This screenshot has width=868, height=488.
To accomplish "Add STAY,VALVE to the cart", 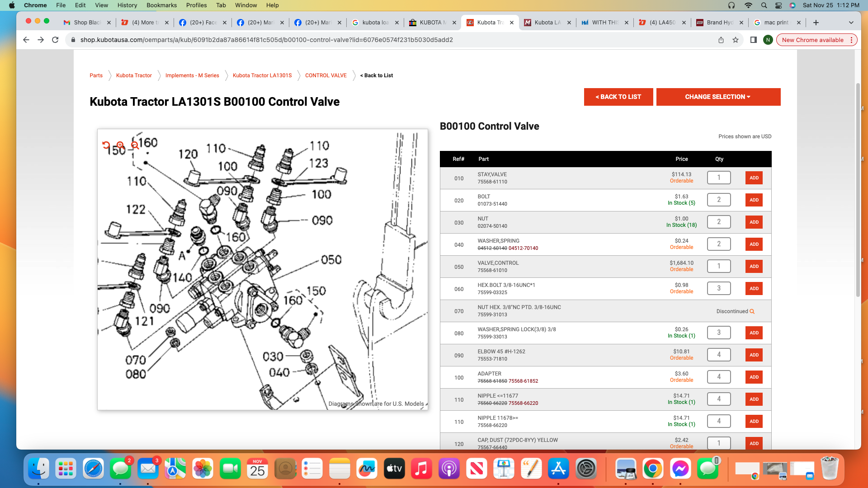I will tap(754, 178).
